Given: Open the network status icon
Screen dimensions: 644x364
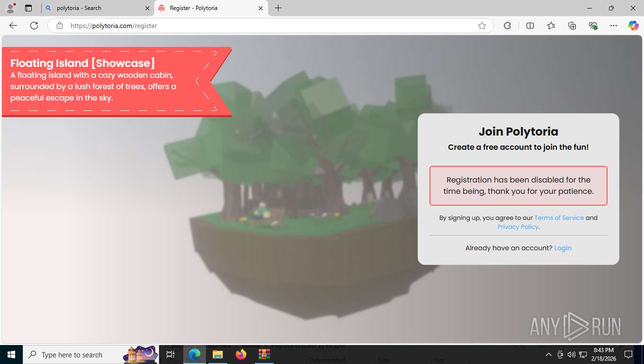Looking at the screenshot, I should pos(583,355).
